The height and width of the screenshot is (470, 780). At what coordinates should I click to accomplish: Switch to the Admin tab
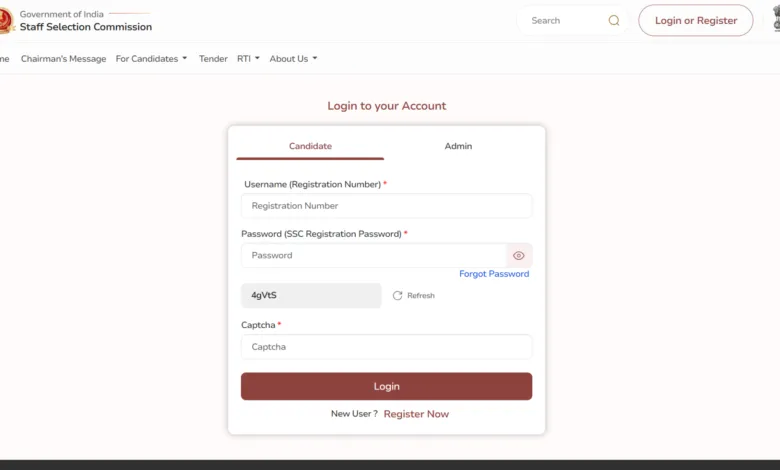coord(458,146)
